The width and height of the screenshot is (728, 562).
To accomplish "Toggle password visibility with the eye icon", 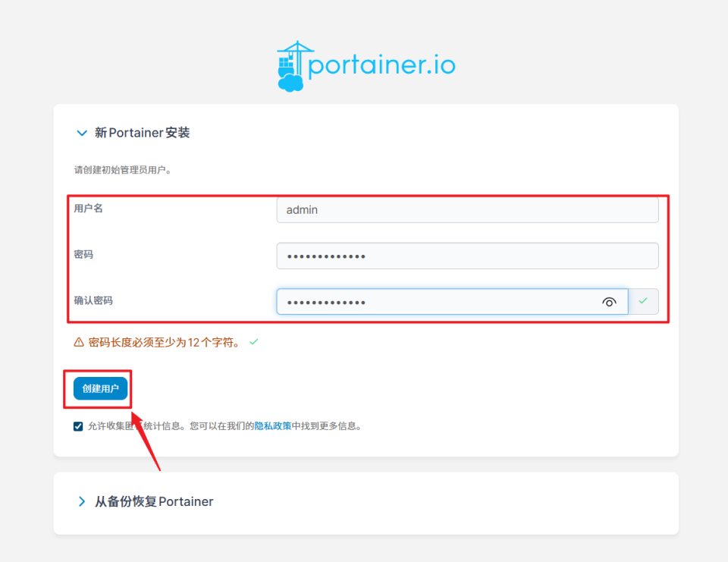I will tap(609, 302).
